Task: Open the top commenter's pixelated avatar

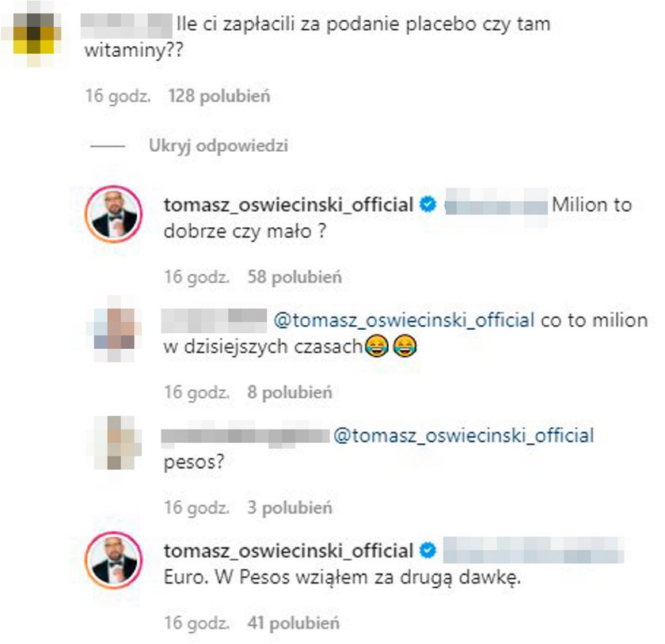Action: pos(34,34)
